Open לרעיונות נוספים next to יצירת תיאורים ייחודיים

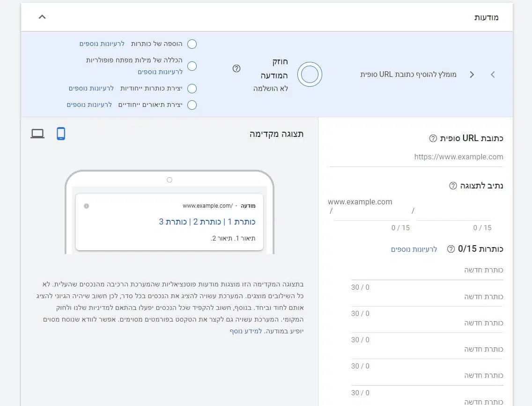click(x=89, y=105)
